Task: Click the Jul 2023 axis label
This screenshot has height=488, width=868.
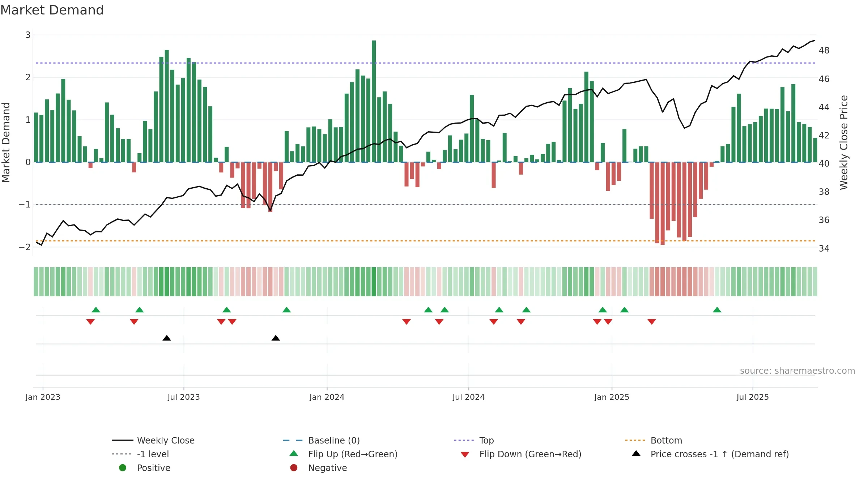Action: pos(184,397)
